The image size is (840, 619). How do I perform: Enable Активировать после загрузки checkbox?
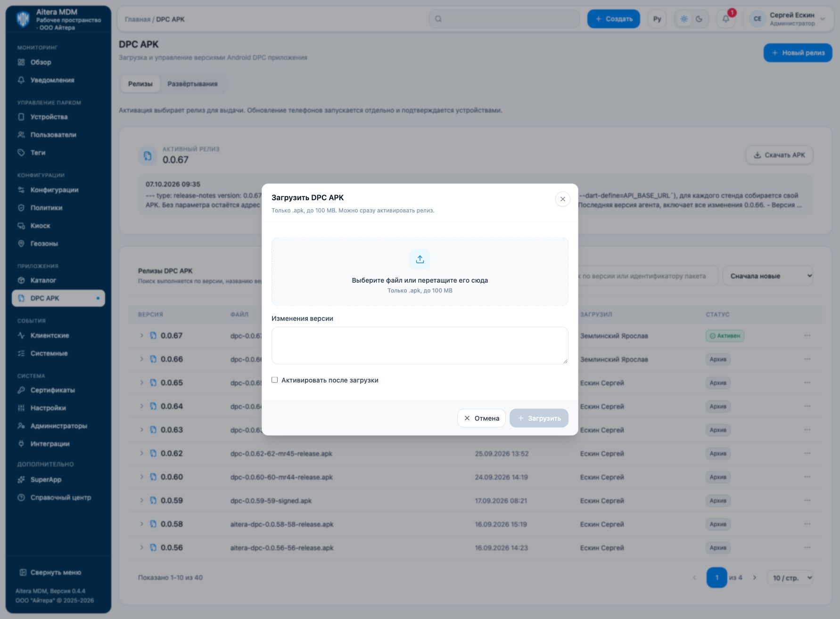(x=274, y=380)
